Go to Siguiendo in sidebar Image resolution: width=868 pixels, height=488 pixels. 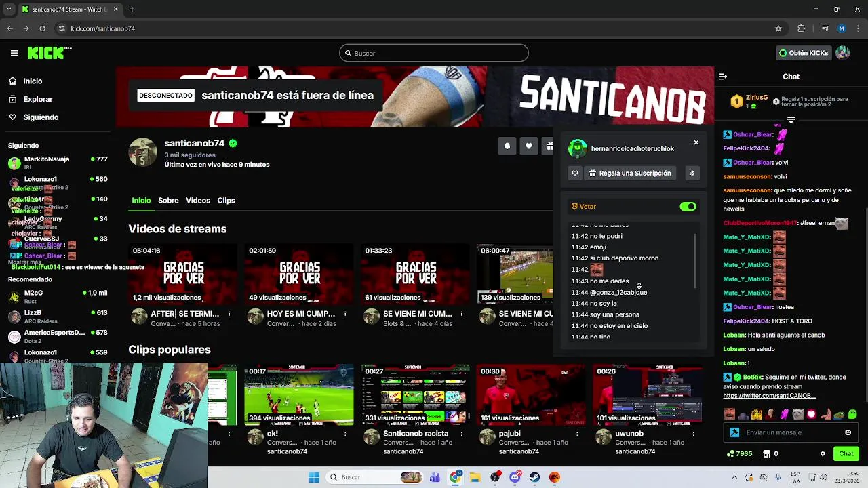41,117
